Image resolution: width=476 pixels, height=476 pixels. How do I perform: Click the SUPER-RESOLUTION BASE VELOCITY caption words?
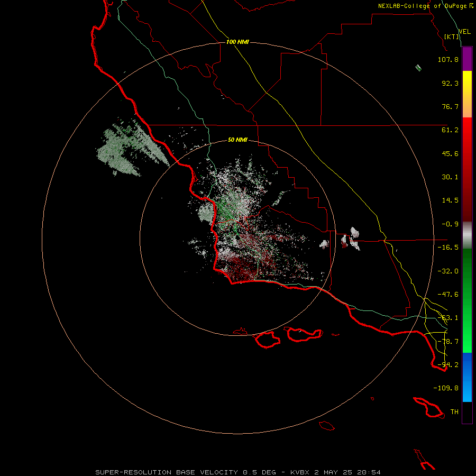167,472
